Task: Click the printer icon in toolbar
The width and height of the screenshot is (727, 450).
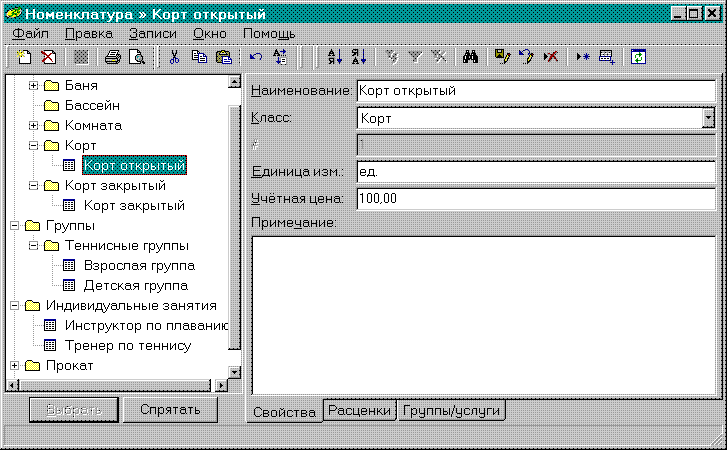Action: [x=113, y=57]
